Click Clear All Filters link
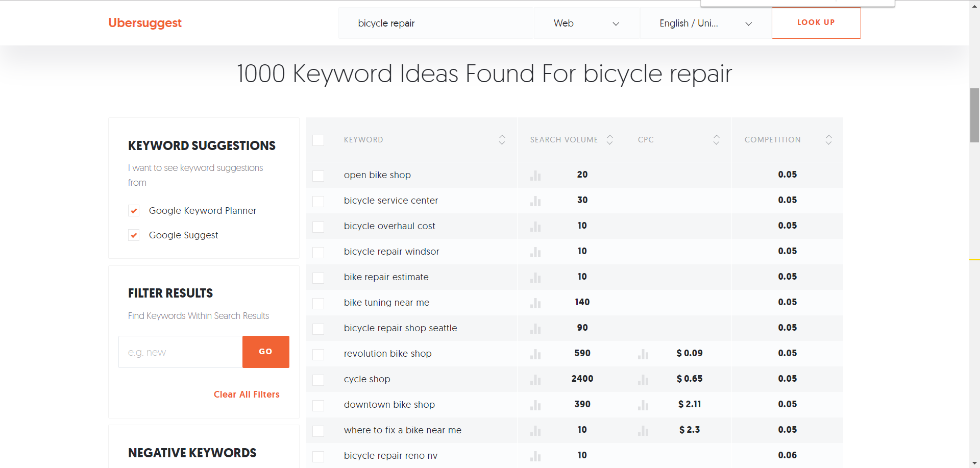The width and height of the screenshot is (980, 468). 247,395
